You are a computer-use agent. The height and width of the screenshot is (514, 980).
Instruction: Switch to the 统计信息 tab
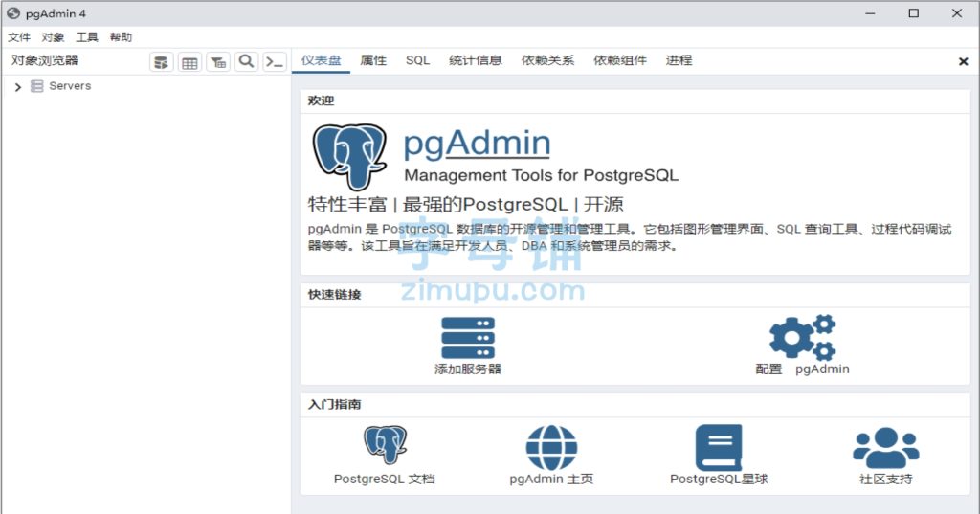pos(476,60)
